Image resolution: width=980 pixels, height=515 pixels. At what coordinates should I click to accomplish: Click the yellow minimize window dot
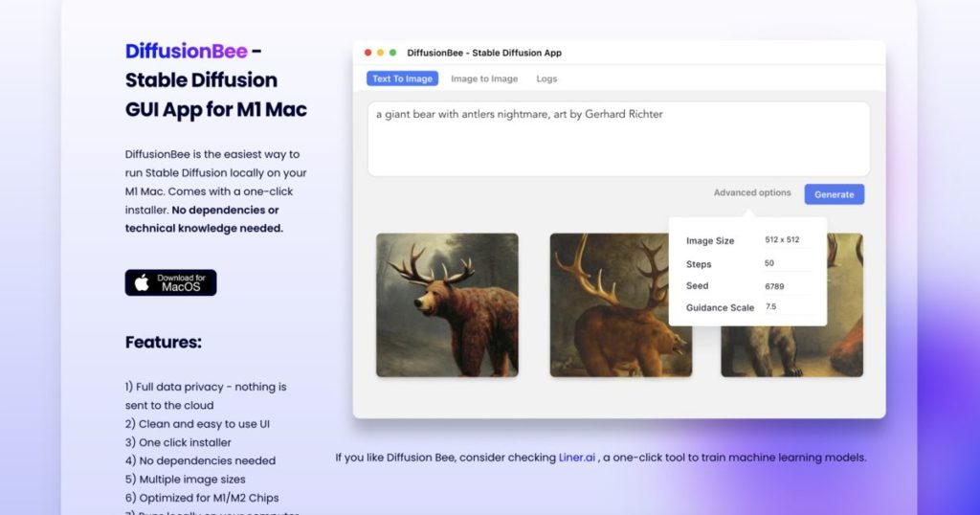pyautogui.click(x=380, y=53)
